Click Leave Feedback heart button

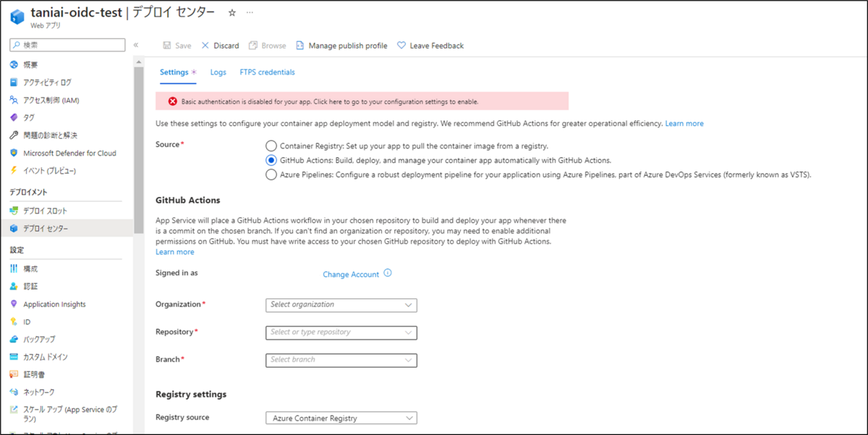click(430, 46)
